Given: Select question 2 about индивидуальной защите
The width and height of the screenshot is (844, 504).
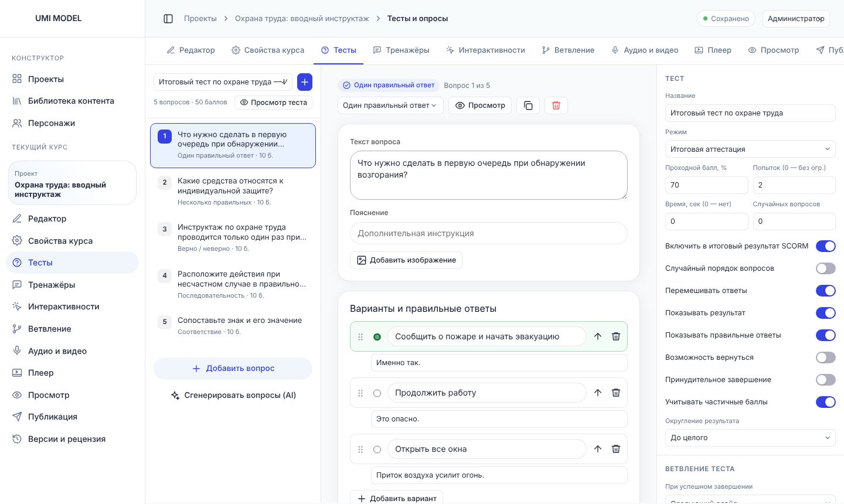Looking at the screenshot, I should point(233,192).
